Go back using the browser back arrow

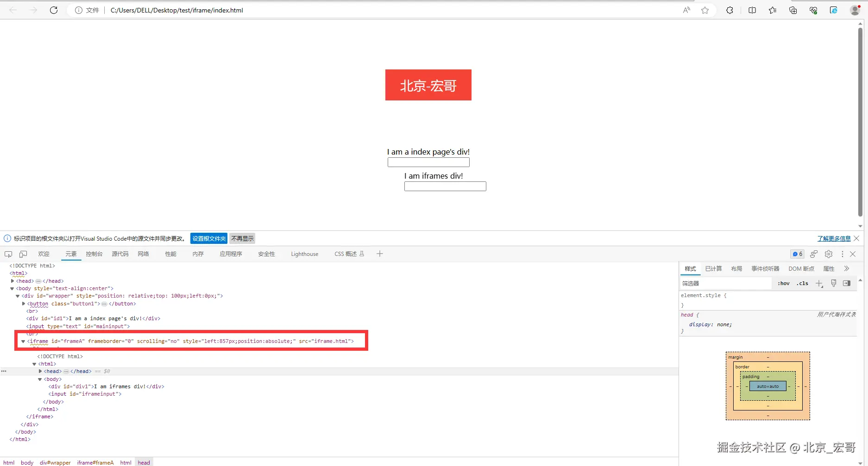click(x=13, y=10)
